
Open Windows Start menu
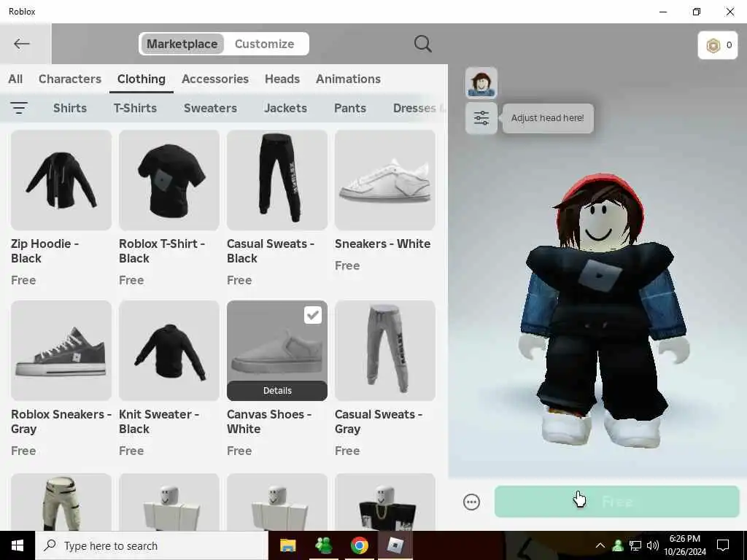coord(18,545)
